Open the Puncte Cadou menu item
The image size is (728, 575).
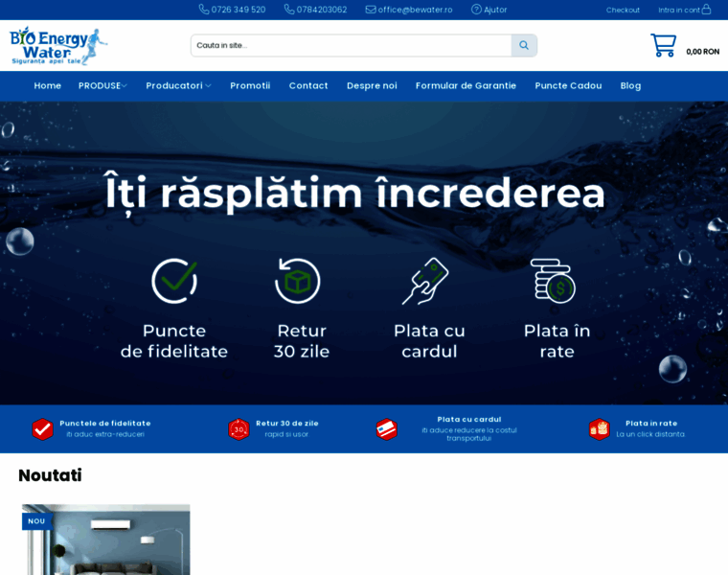[568, 86]
